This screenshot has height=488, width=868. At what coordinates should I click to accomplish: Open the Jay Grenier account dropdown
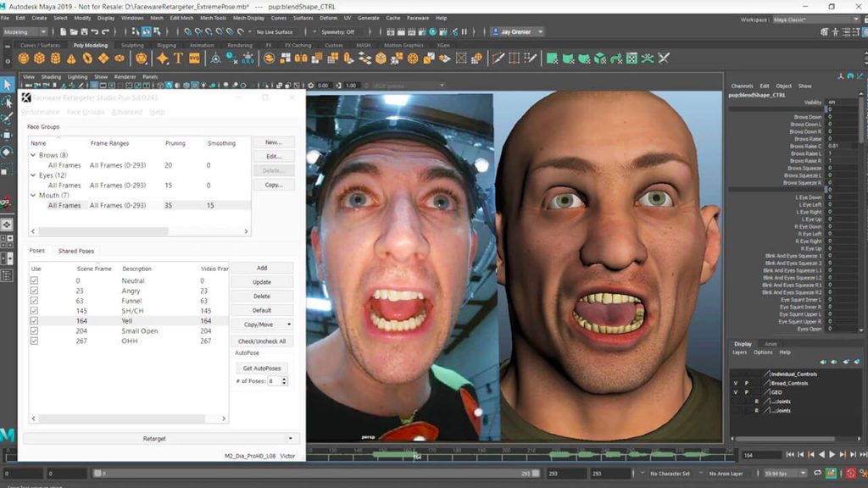pyautogui.click(x=517, y=32)
